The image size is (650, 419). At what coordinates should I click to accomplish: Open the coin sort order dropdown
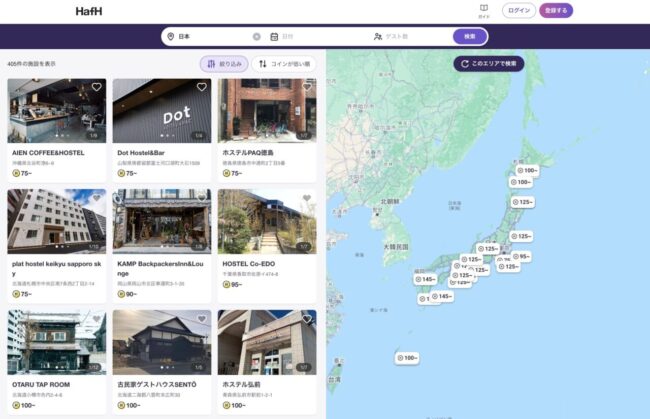point(284,64)
